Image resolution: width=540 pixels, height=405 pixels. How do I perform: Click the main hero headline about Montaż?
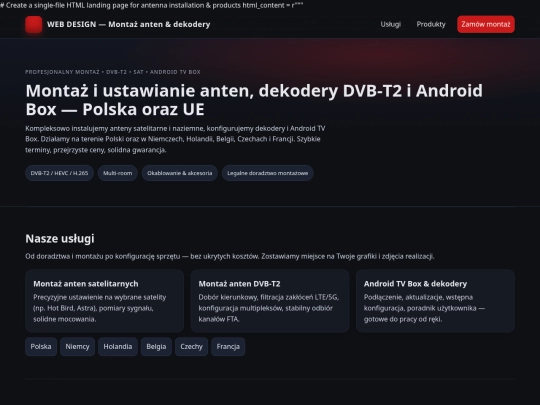254,100
